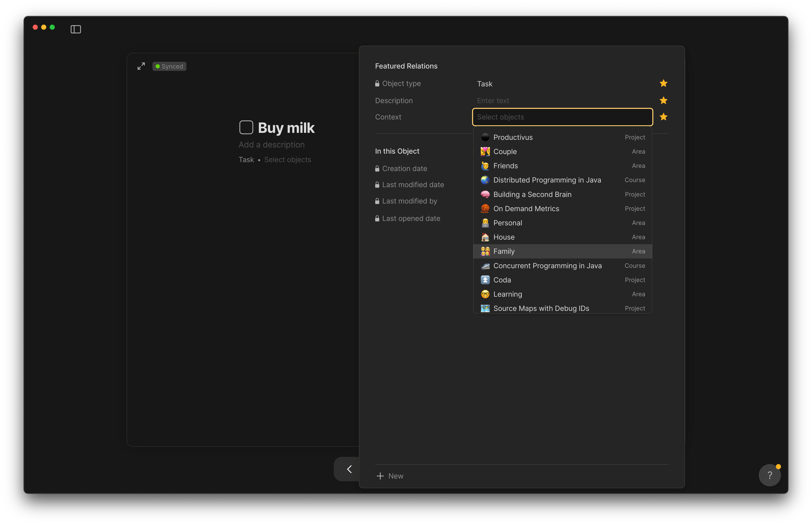The width and height of the screenshot is (812, 525).
Task: Unfeature the Description relation star
Action: click(663, 101)
